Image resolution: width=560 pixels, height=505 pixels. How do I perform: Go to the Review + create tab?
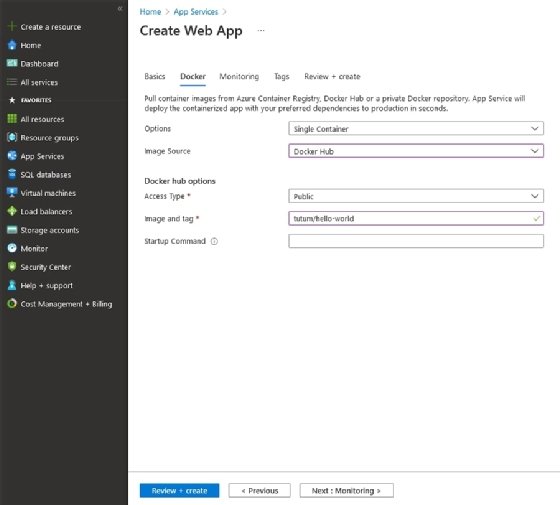click(x=332, y=76)
